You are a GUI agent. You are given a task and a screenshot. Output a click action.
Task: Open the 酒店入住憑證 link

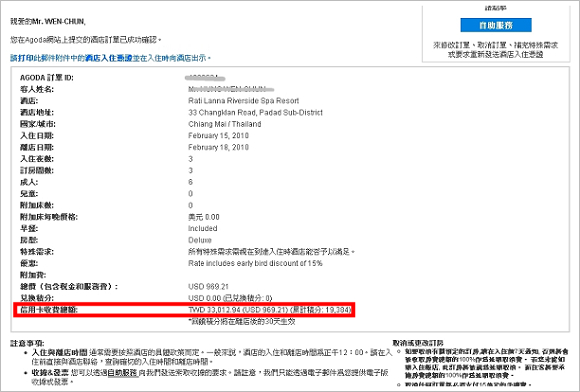(109, 58)
